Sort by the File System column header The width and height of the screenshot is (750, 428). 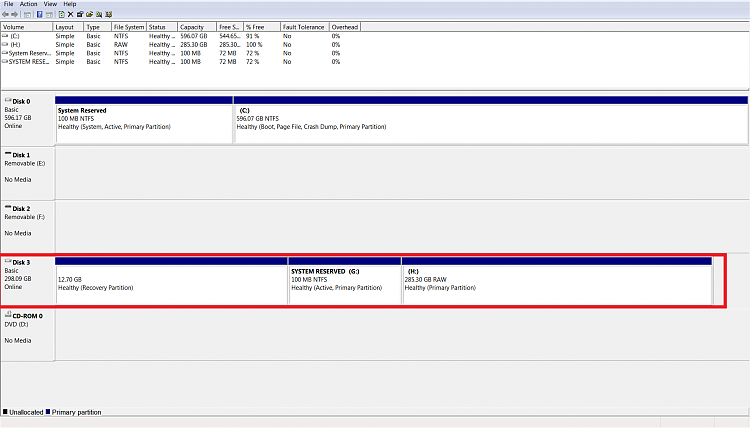point(129,27)
